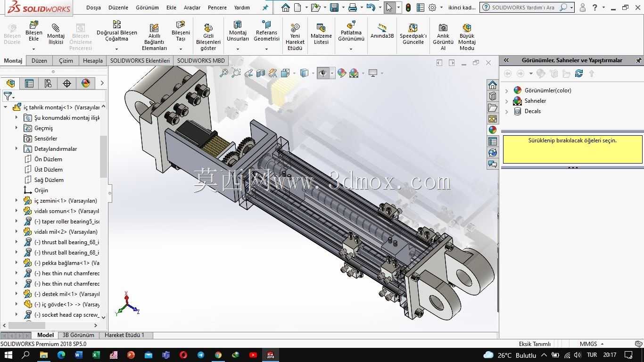Viewport: 644px width, 362px height.
Task: Click the Previous View icon in viewport toolbar
Action: click(248, 73)
